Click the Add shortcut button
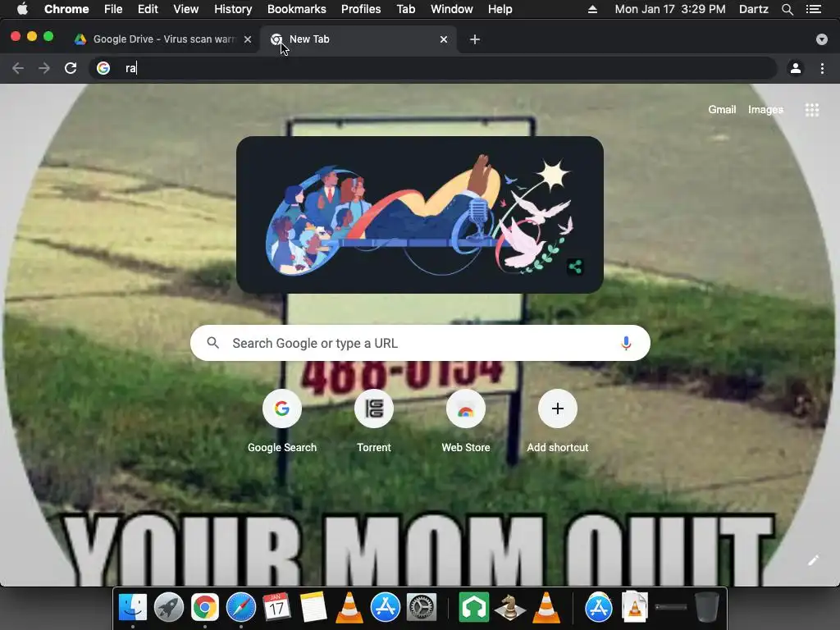The height and width of the screenshot is (630, 840). tap(558, 421)
